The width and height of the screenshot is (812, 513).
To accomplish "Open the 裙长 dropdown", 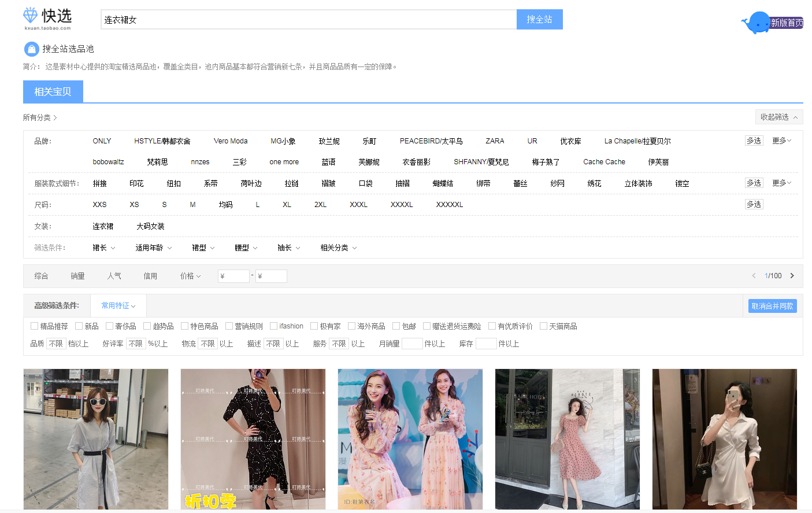I will pyautogui.click(x=103, y=248).
